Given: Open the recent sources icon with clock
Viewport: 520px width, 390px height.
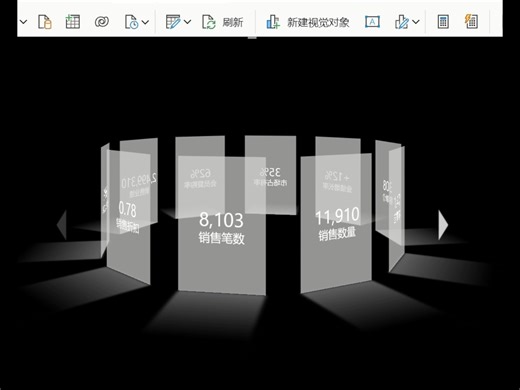Looking at the screenshot, I should pos(131,22).
